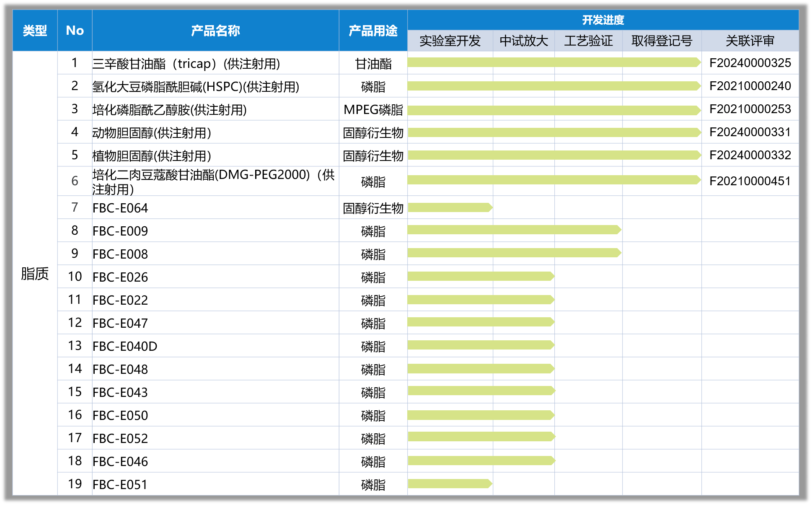This screenshot has height=505, width=812.
Task: Select the 产品名称 column header
Action: click(x=215, y=31)
